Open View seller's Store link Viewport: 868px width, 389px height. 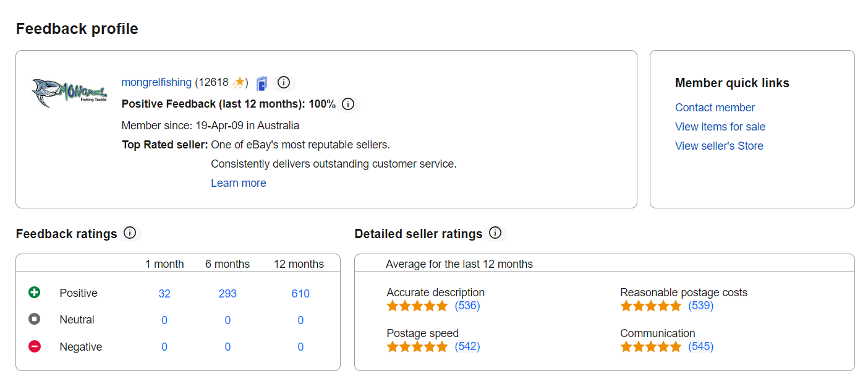(719, 146)
